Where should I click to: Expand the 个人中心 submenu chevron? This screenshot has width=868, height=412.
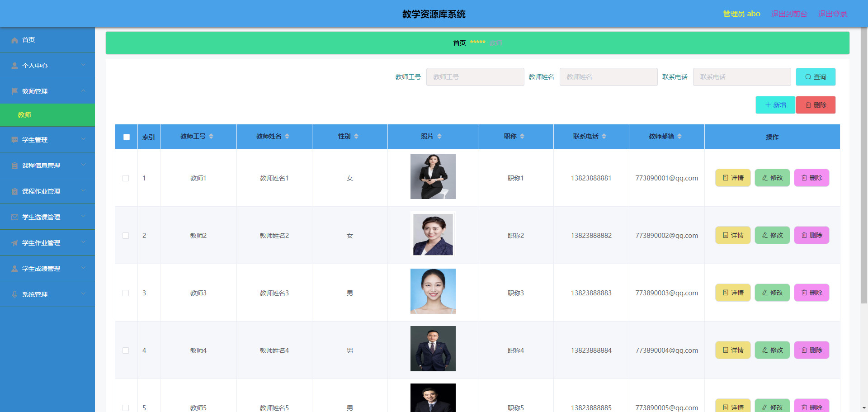click(x=84, y=65)
